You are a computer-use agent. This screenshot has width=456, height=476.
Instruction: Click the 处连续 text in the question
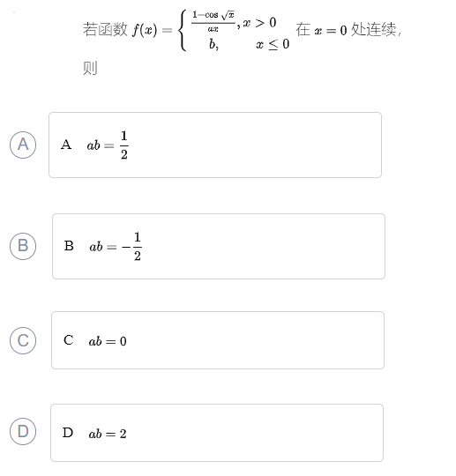coord(374,29)
